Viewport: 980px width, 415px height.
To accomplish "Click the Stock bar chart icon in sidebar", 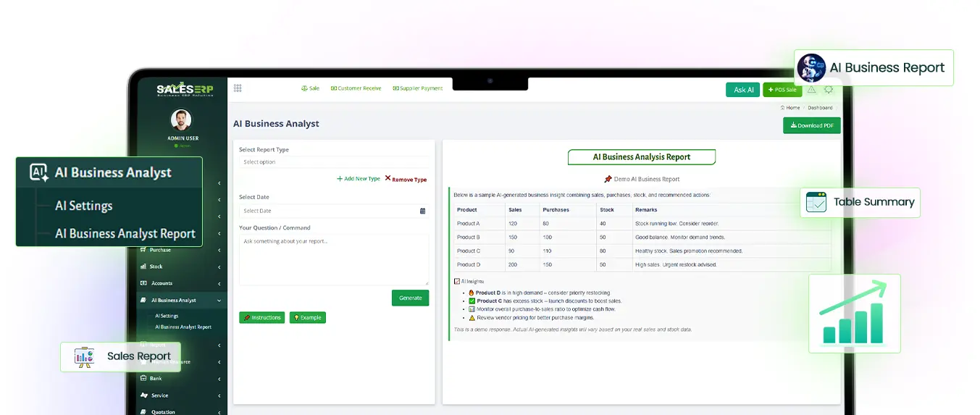I will (x=143, y=267).
